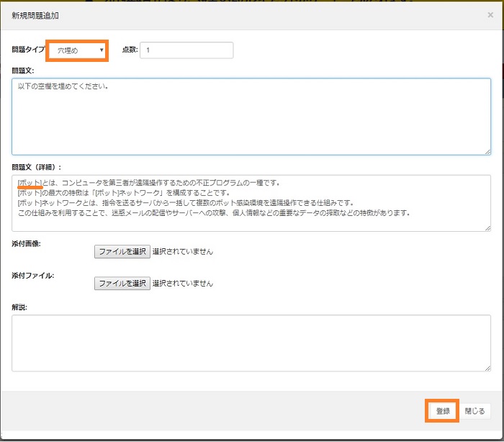The image size is (504, 442).
Task: Click the 添付画像 label
Action: coord(27,244)
